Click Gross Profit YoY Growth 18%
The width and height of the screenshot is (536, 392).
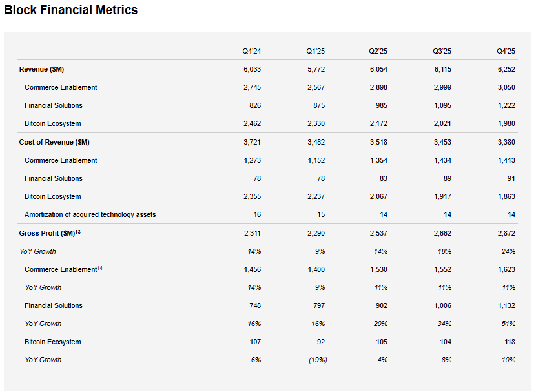tap(445, 251)
